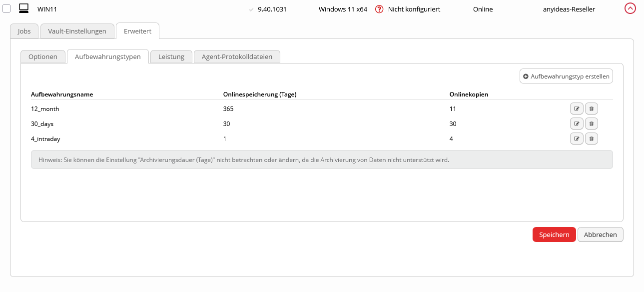
Task: Go to the Leistung sub-tab
Action: 171,56
